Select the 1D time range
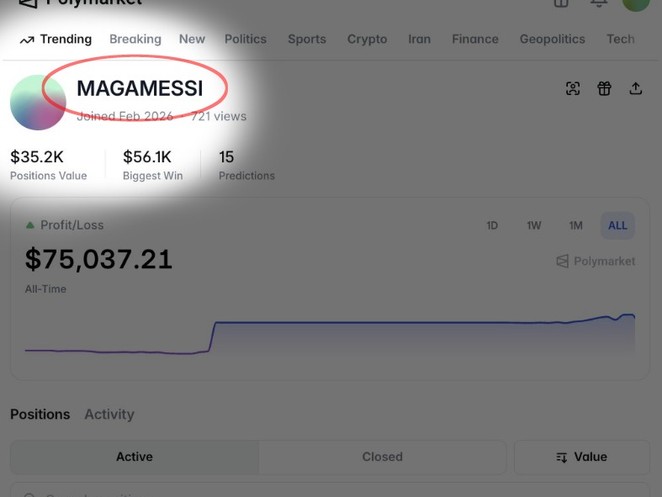Image resolution: width=662 pixels, height=497 pixels. point(492,226)
